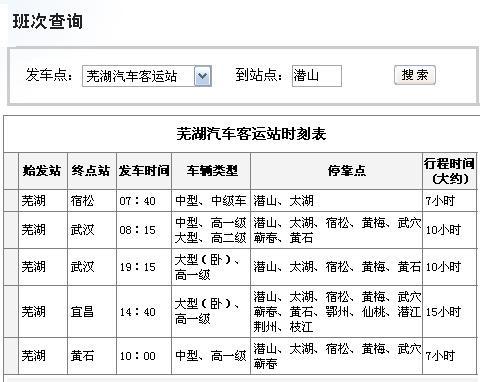The width and height of the screenshot is (480, 382).
Task: Click the stops cell of the 19:15 row
Action: click(337, 267)
